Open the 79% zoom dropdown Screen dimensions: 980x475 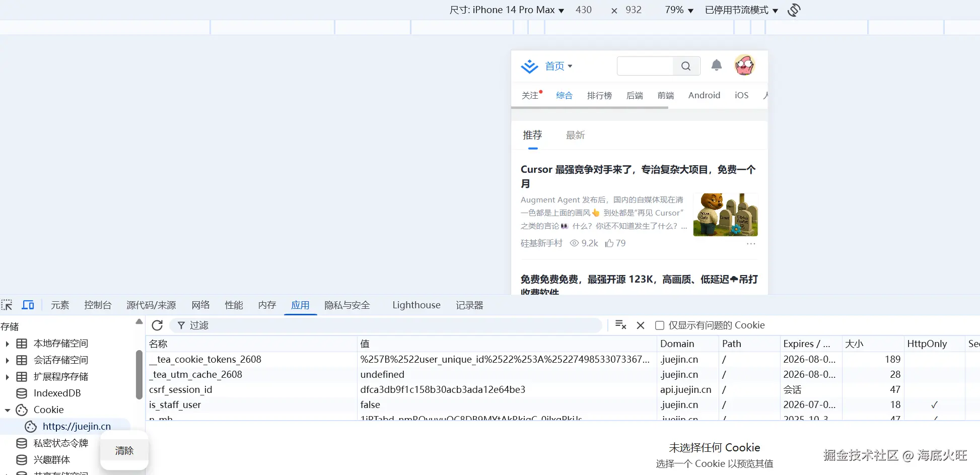tap(679, 10)
